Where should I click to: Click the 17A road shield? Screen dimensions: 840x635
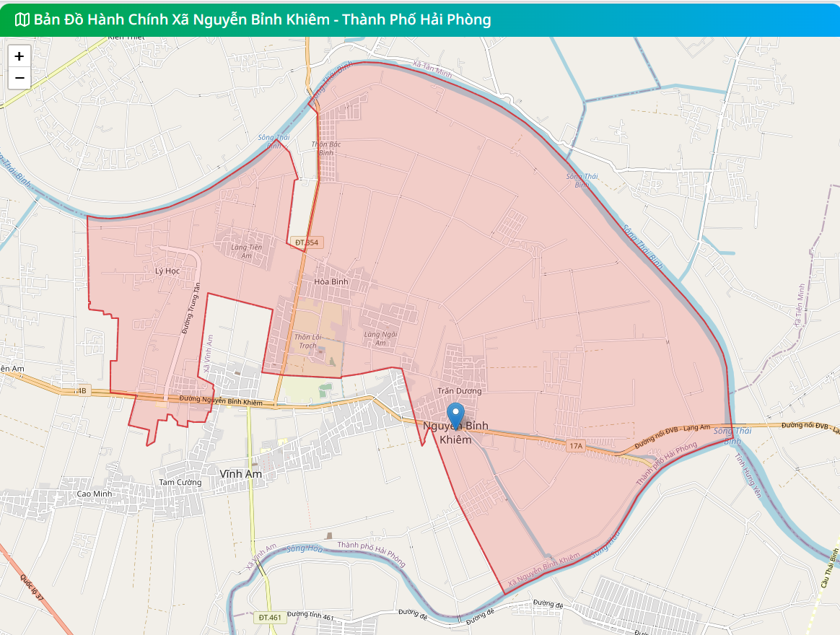point(575,447)
